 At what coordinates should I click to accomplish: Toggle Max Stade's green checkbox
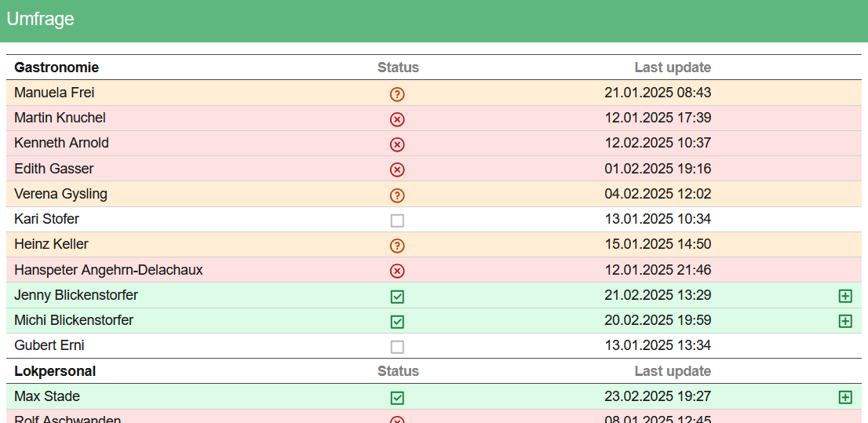click(x=397, y=398)
